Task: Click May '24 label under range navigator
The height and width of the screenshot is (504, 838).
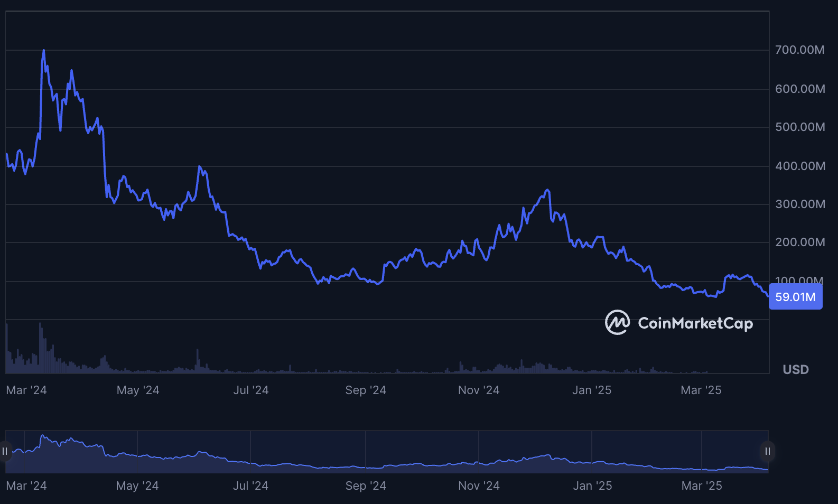Action: [x=137, y=486]
